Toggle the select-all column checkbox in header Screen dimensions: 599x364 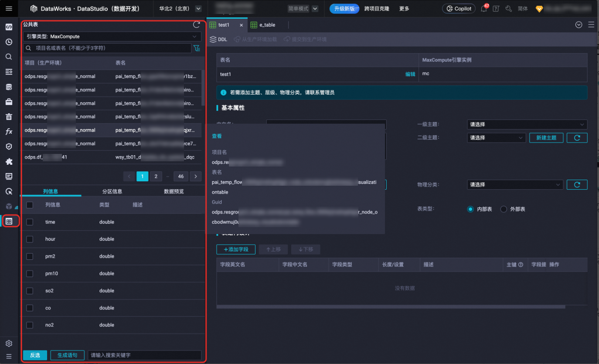pyautogui.click(x=30, y=205)
